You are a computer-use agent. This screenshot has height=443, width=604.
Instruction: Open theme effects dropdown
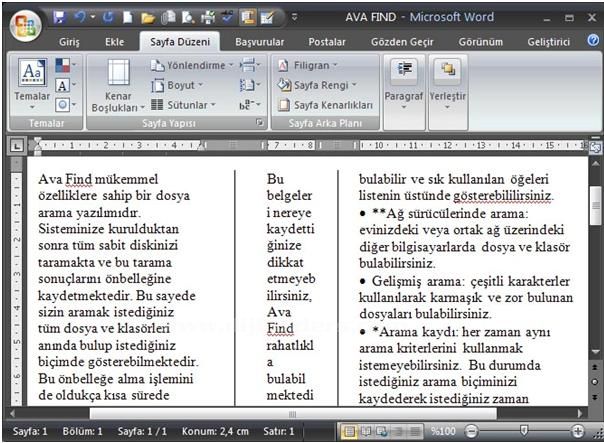click(65, 104)
